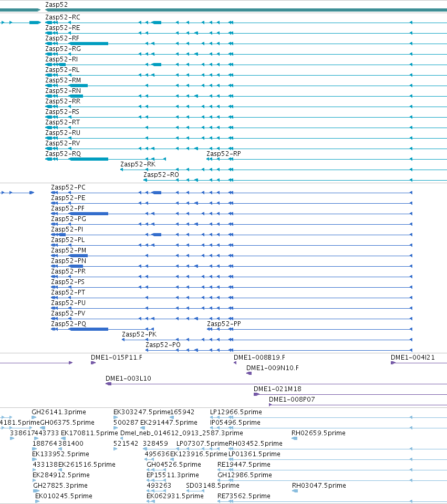
Task: Click the Zasp52-PF protein label
Action: (x=68, y=208)
